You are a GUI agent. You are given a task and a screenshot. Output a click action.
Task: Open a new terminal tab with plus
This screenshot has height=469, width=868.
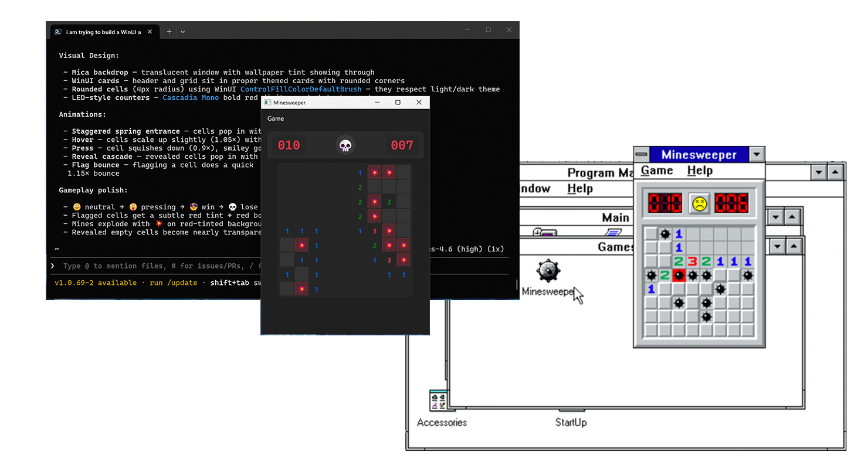pyautogui.click(x=169, y=32)
